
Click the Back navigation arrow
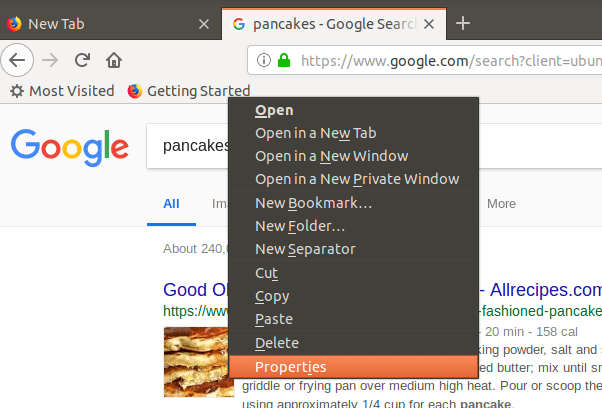click(x=17, y=60)
